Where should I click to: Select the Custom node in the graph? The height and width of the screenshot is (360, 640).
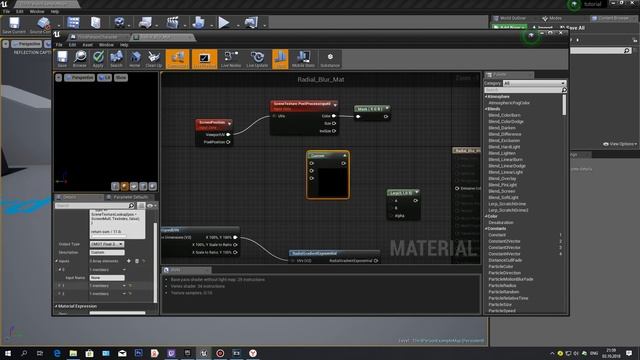click(328, 175)
